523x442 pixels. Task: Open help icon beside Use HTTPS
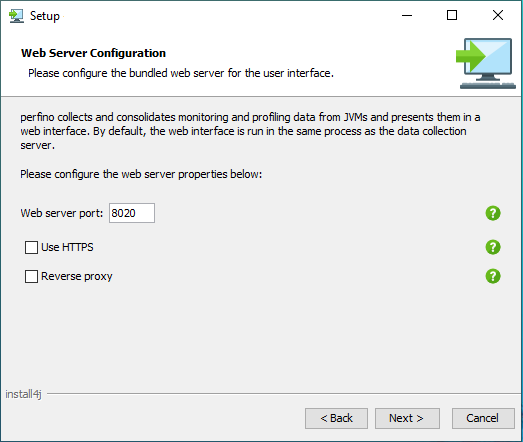click(x=493, y=247)
